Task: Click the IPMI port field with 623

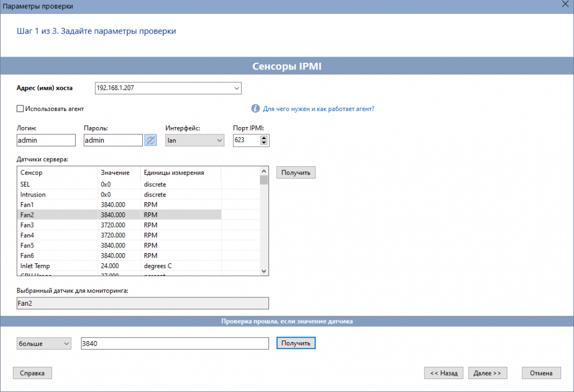Action: click(x=247, y=141)
